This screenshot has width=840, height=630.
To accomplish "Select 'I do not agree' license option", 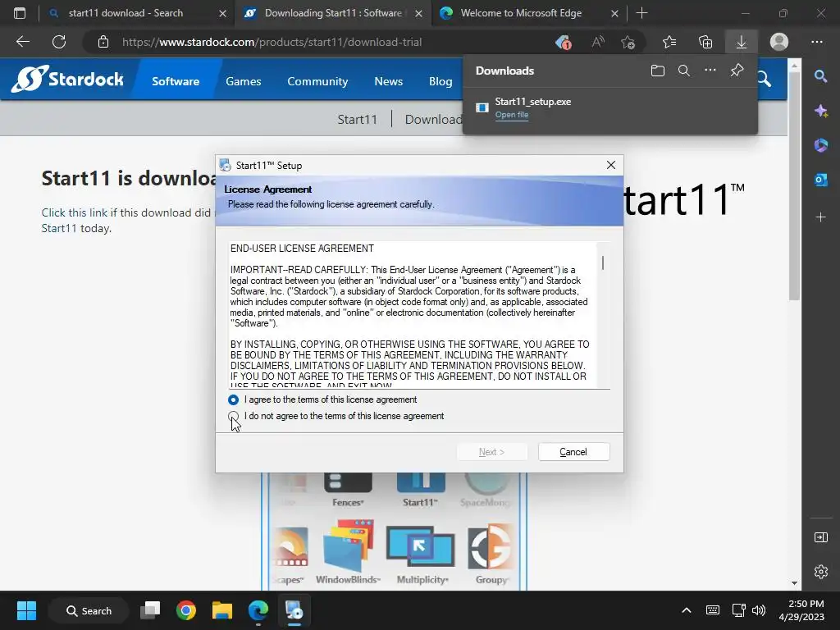I will tap(233, 416).
